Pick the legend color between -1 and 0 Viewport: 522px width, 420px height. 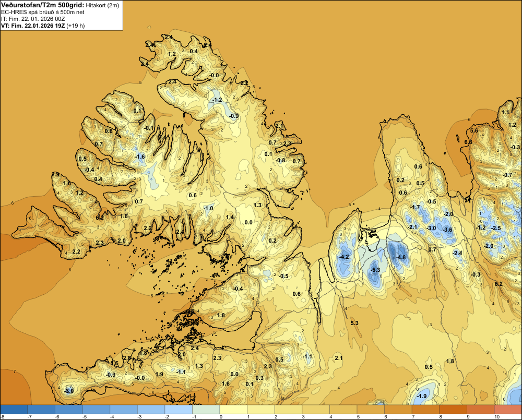[206, 409]
